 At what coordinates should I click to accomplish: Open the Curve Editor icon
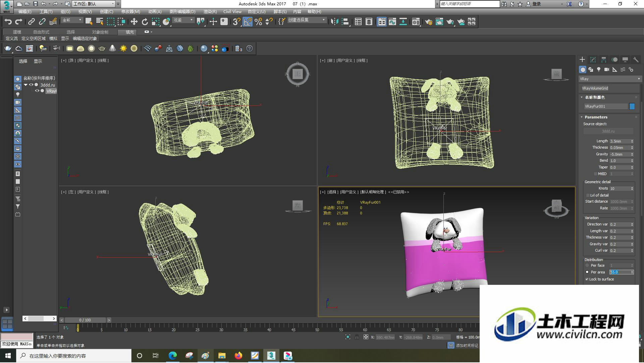[x=392, y=22]
